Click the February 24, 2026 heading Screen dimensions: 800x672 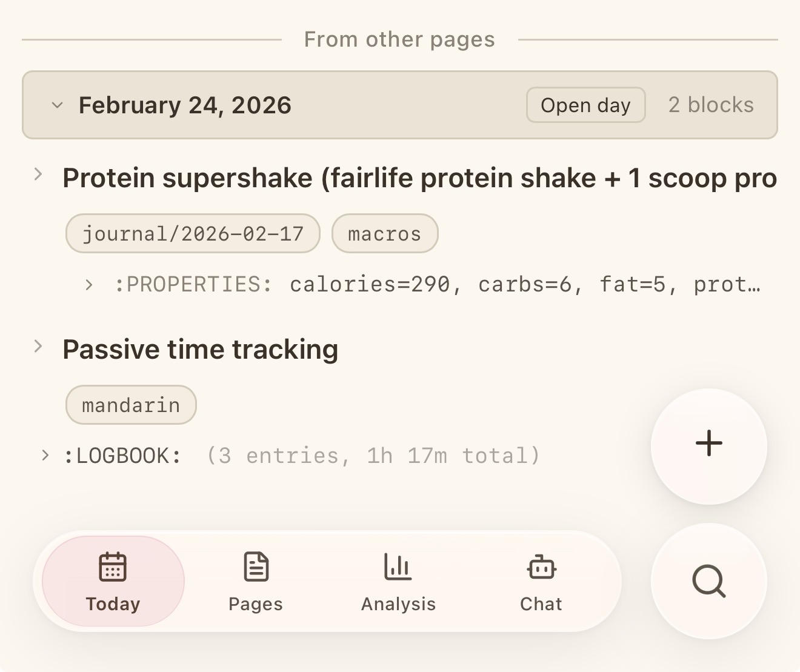point(185,105)
